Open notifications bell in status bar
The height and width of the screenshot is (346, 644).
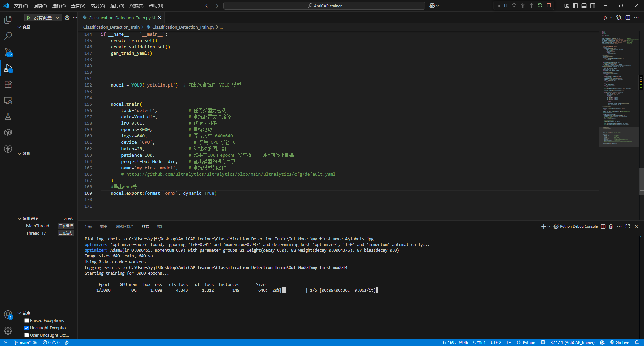637,342
